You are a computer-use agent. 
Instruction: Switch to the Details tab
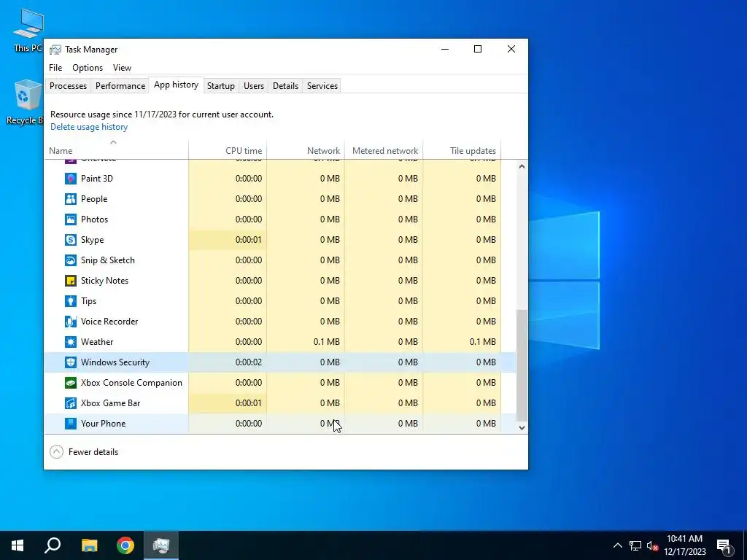285,86
